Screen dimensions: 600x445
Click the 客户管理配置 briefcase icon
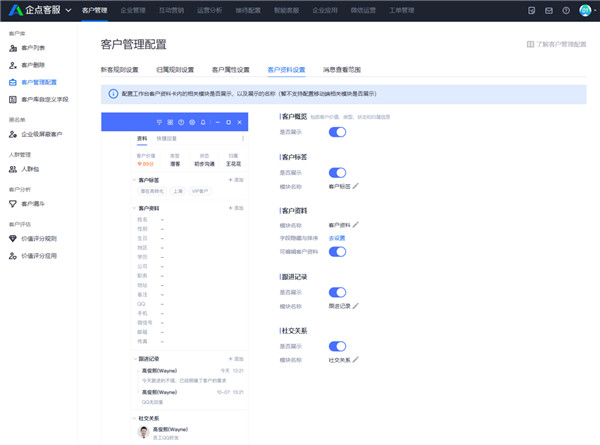click(x=13, y=82)
